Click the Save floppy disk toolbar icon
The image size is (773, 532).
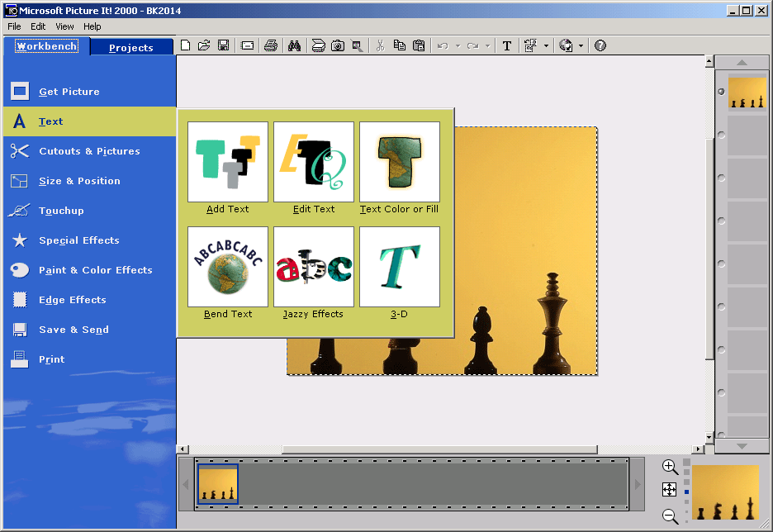pos(223,46)
